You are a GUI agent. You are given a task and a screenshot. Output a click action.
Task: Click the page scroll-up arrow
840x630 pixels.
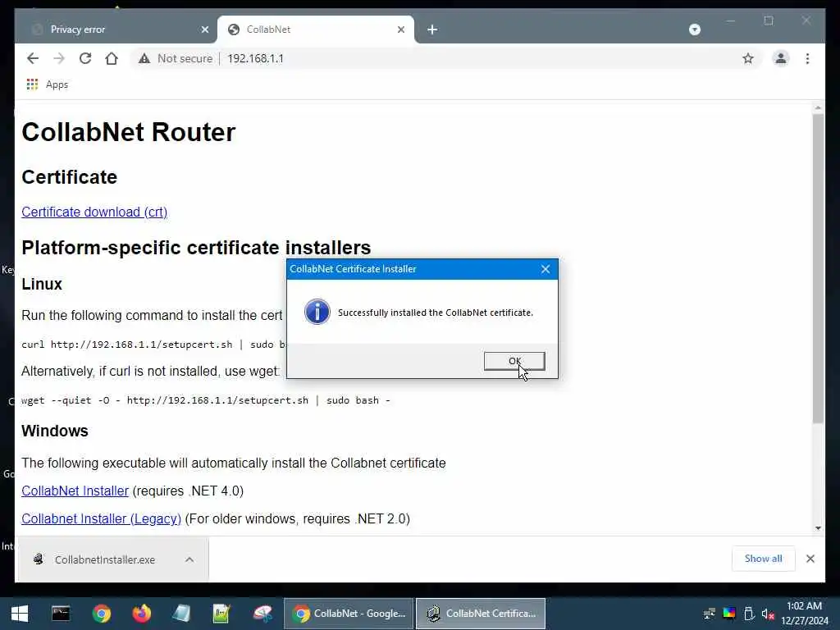pos(818,107)
